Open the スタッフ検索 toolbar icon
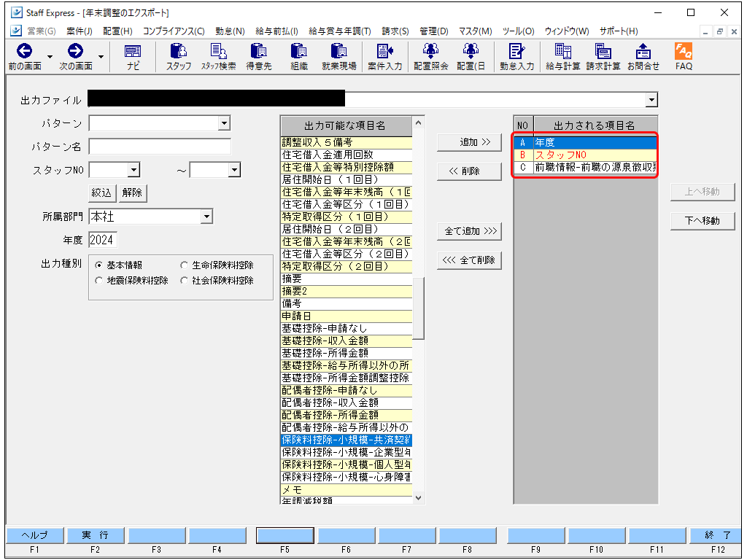The width and height of the screenshot is (747, 560). pyautogui.click(x=218, y=51)
